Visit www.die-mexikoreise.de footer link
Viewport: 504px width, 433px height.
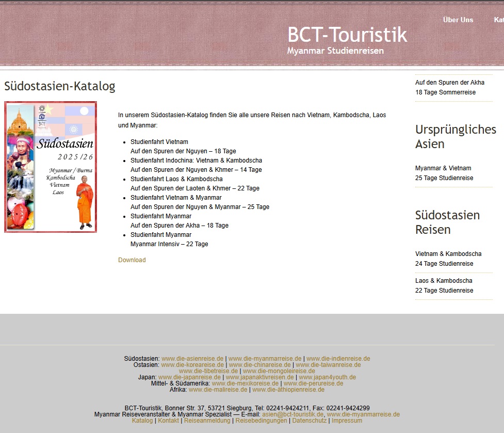click(x=245, y=383)
